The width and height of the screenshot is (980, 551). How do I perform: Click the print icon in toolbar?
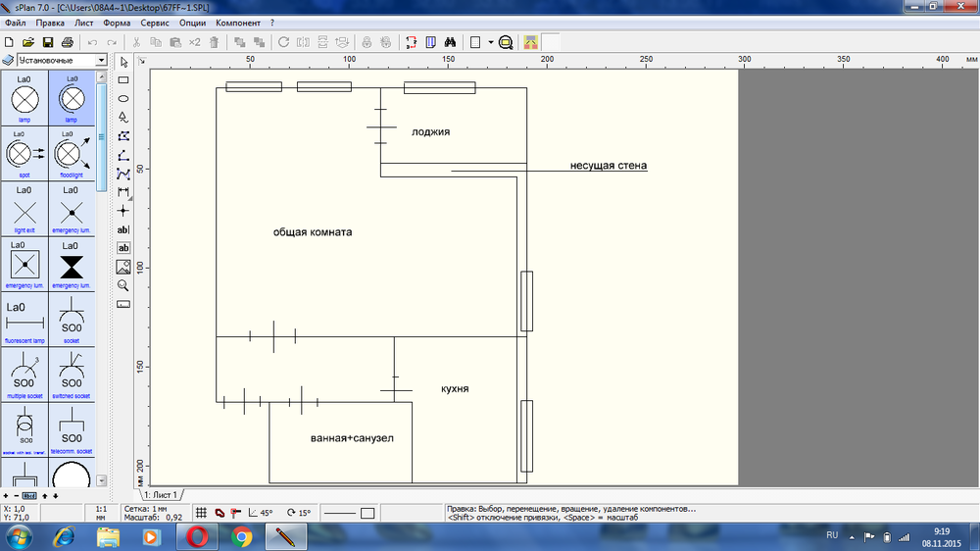pos(68,43)
